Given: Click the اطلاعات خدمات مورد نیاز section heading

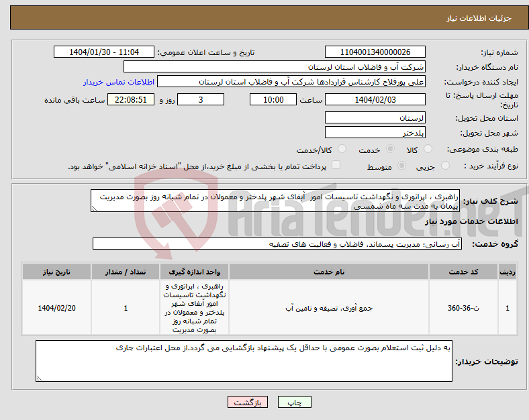Looking at the screenshot, I should tap(471, 221).
